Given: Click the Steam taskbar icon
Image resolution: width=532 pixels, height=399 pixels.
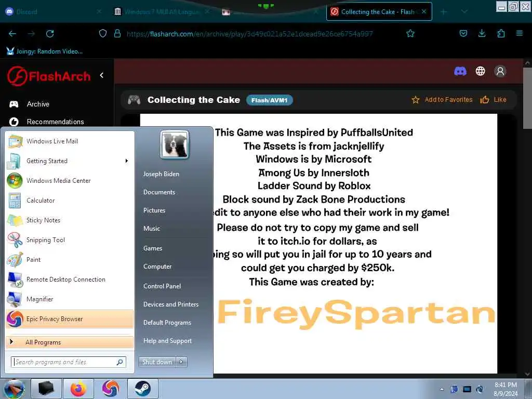Looking at the screenshot, I should pos(142,389).
